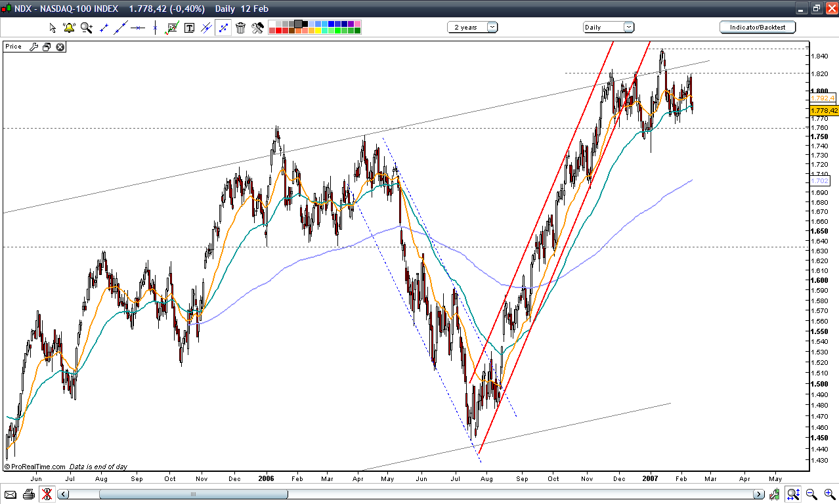
Task: Click the Indicator/Backtest button
Action: tap(758, 27)
